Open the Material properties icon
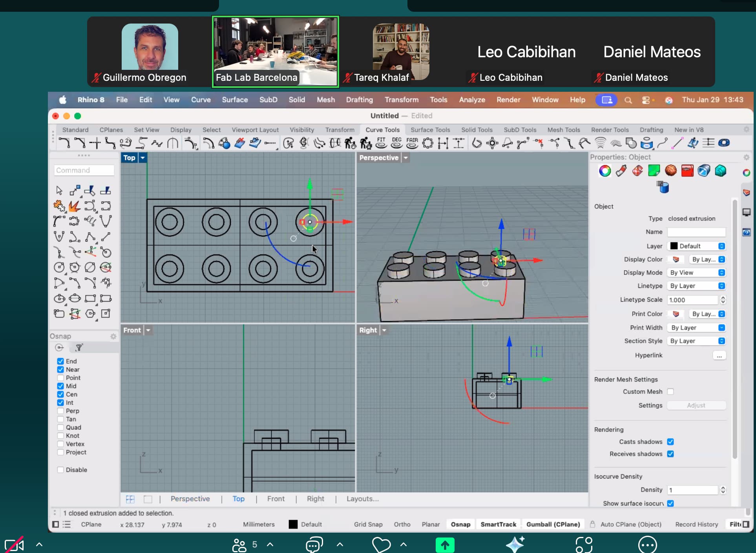Image resolution: width=756 pixels, height=553 pixels. click(621, 171)
